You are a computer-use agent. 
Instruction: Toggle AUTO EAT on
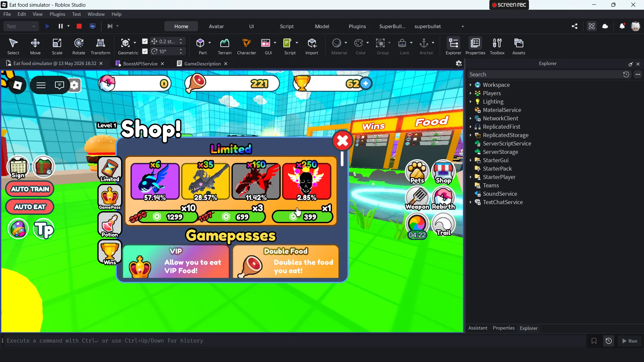tap(30, 207)
